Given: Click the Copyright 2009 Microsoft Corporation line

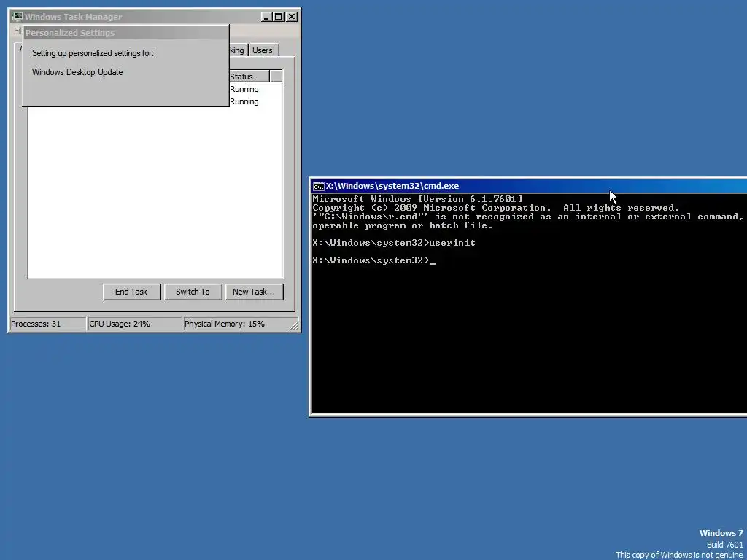Looking at the screenshot, I should pos(495,208).
